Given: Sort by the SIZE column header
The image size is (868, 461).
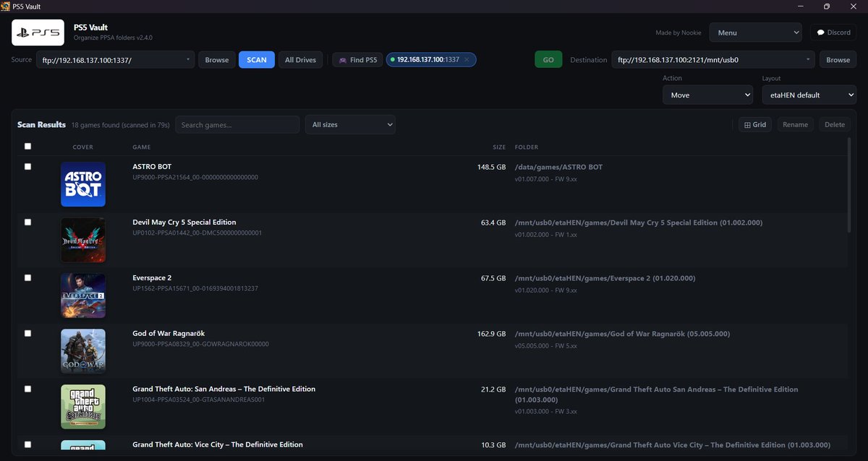Looking at the screenshot, I should click(499, 147).
